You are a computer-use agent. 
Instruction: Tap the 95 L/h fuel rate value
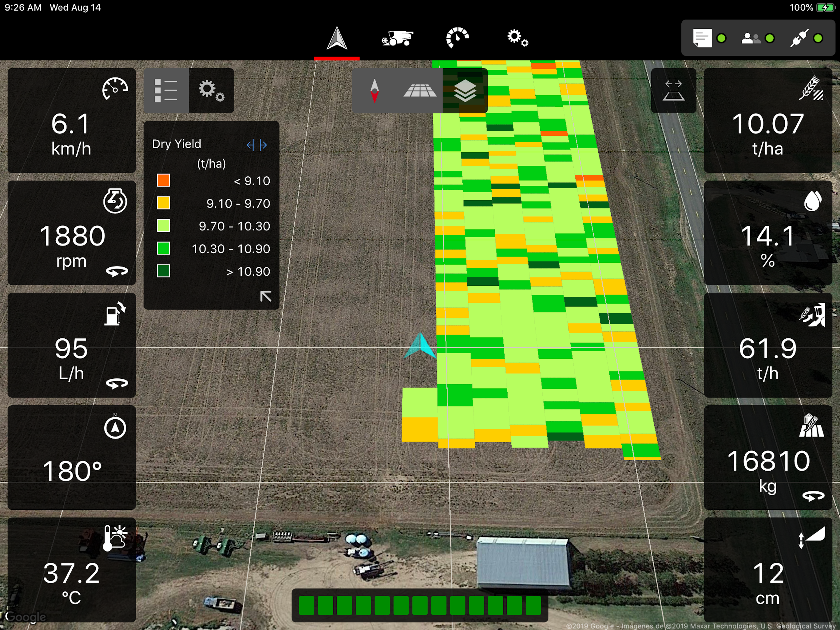[x=71, y=358]
